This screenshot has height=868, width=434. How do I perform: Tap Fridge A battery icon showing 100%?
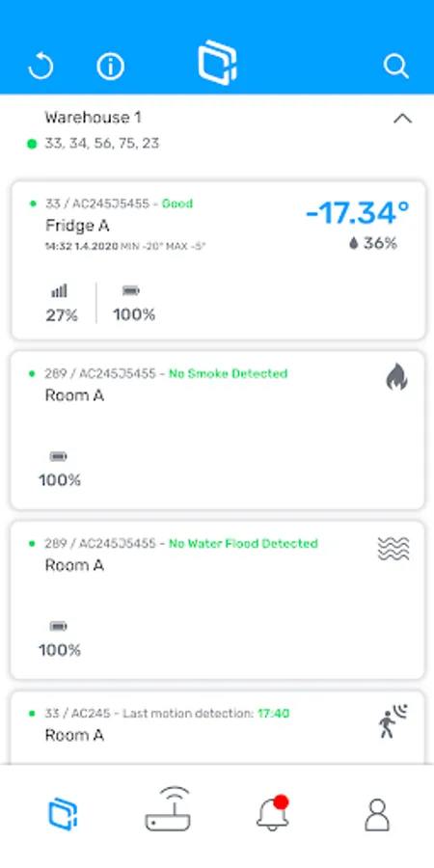(131, 290)
